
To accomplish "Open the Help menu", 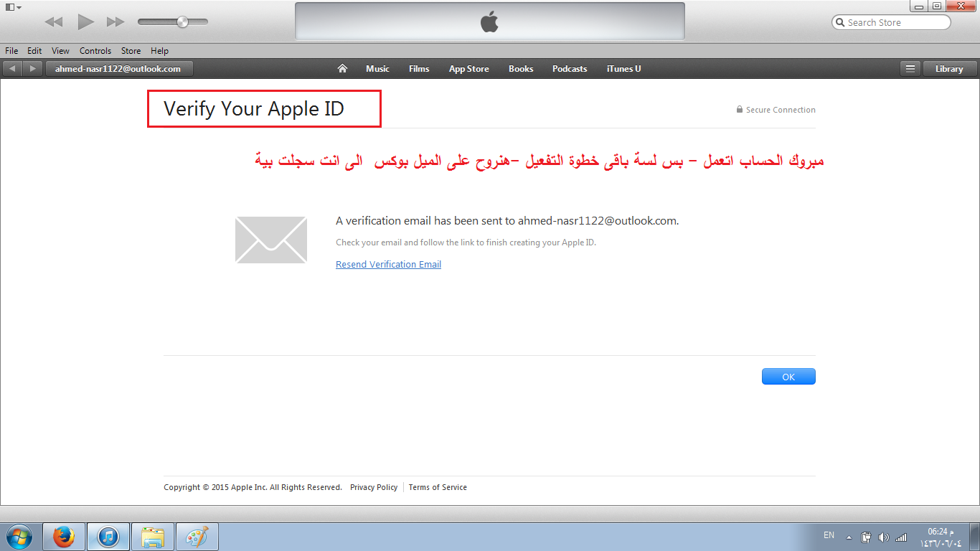I will tap(159, 51).
